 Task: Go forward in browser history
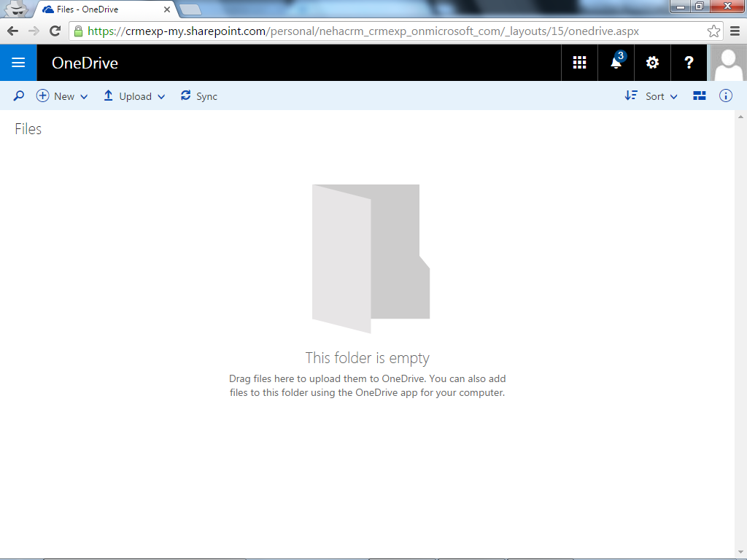(x=34, y=31)
